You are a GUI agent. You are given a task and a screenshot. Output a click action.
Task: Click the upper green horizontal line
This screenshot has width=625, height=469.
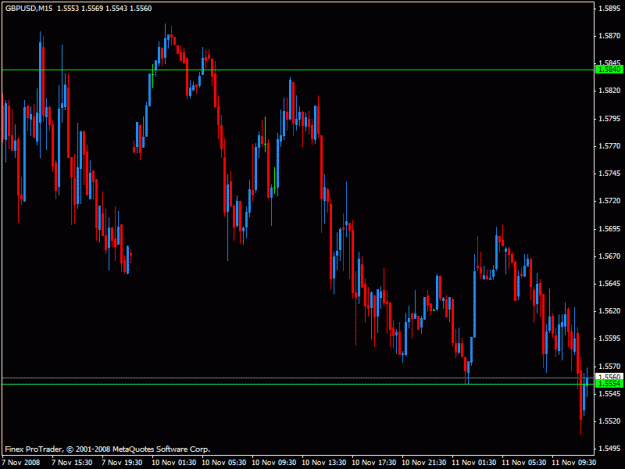(298, 70)
